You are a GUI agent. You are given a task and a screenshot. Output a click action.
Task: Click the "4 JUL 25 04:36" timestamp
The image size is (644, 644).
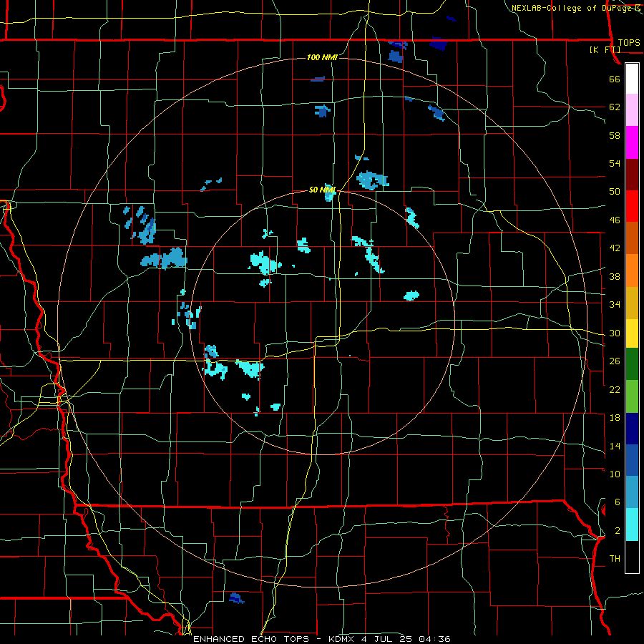(x=406, y=639)
